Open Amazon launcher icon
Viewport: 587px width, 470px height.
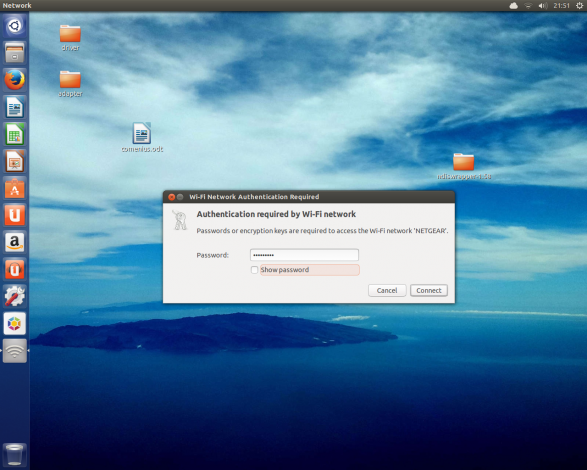pyautogui.click(x=15, y=242)
